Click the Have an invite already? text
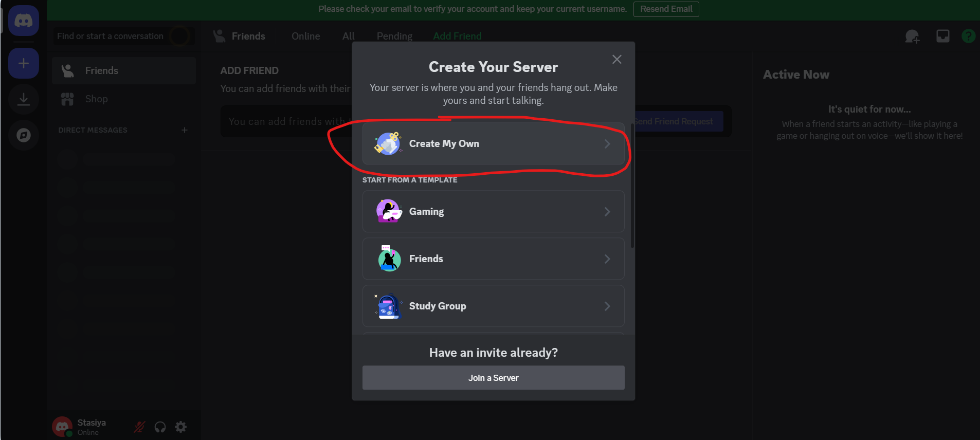This screenshot has height=440, width=980. pyautogui.click(x=494, y=353)
